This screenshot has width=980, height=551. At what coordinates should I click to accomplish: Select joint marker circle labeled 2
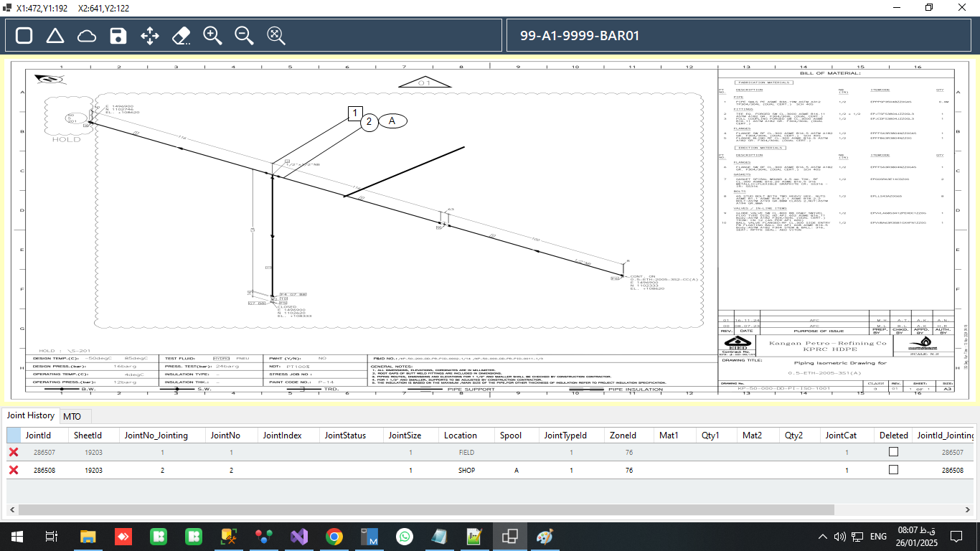pos(369,122)
